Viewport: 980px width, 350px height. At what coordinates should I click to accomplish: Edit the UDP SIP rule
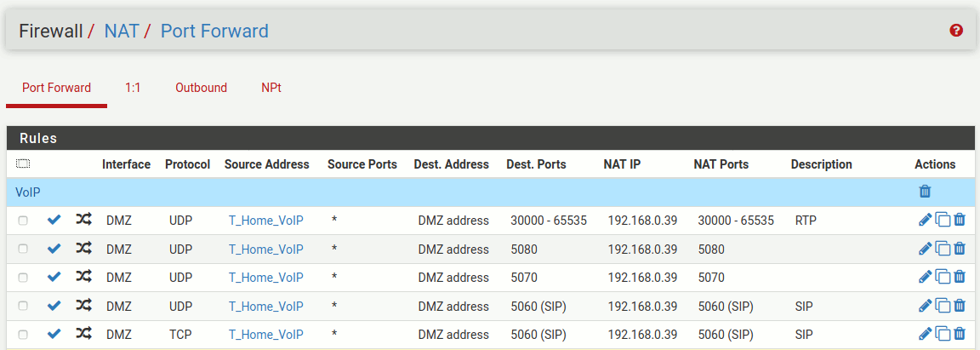pyautogui.click(x=926, y=306)
